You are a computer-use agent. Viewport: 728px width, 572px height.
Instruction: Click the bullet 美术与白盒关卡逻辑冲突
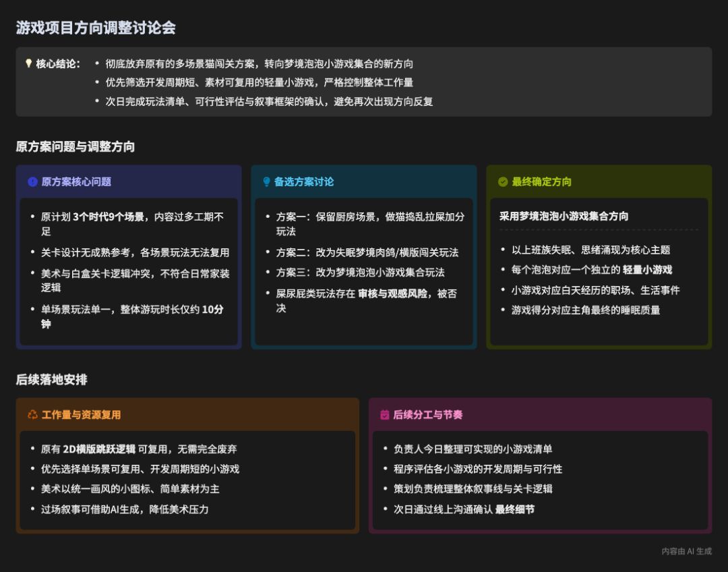(135, 280)
